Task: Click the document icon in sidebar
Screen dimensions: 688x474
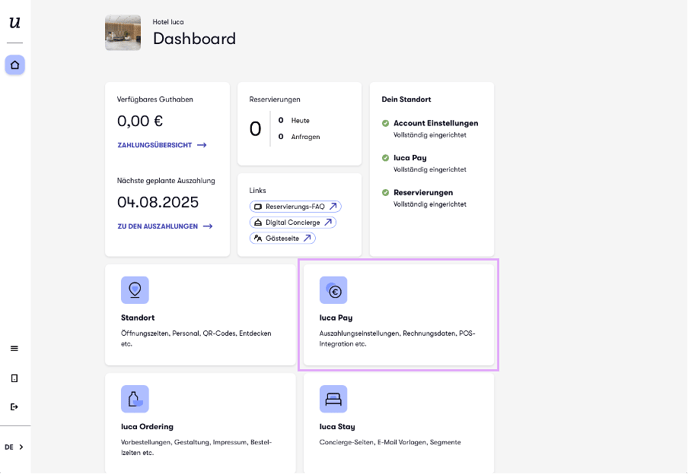Action: (14, 378)
